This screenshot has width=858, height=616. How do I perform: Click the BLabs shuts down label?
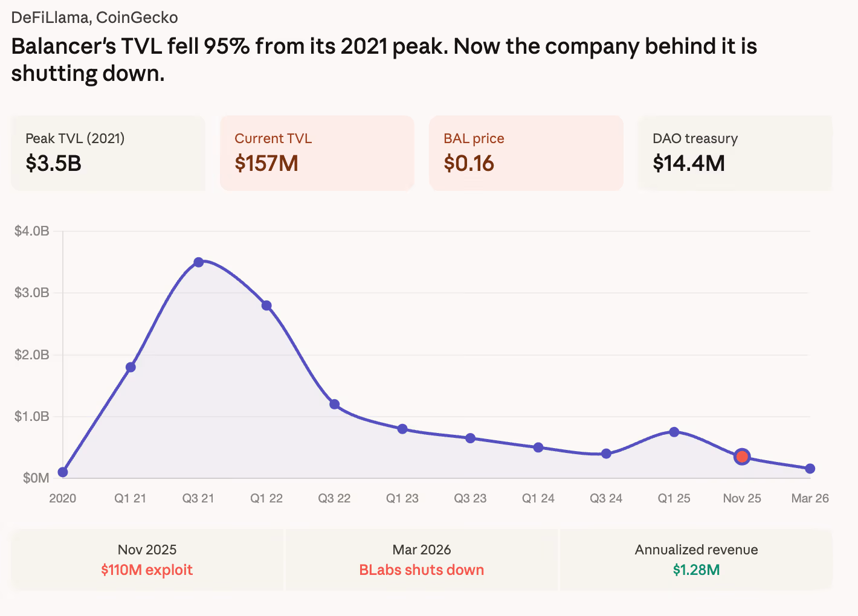422,570
